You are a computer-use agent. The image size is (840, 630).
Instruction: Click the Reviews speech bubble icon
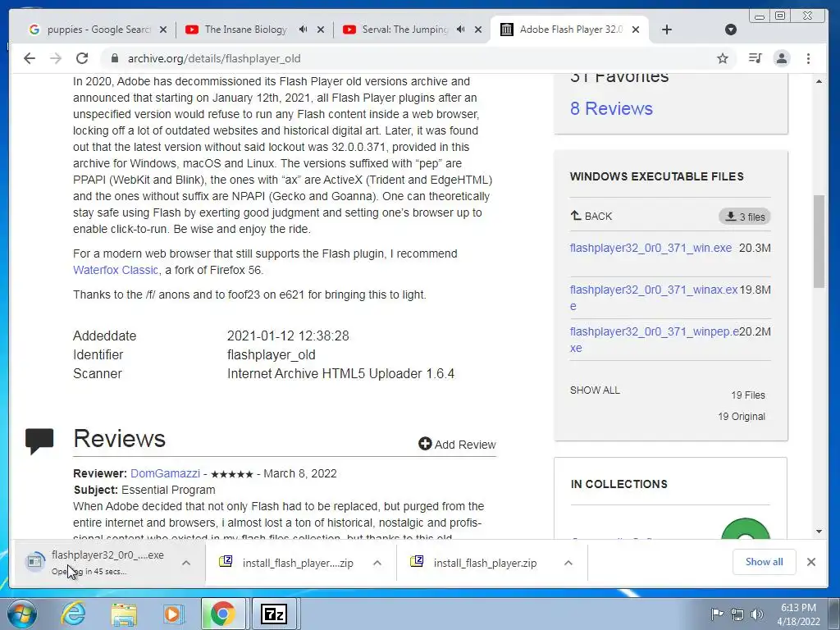pyautogui.click(x=39, y=441)
